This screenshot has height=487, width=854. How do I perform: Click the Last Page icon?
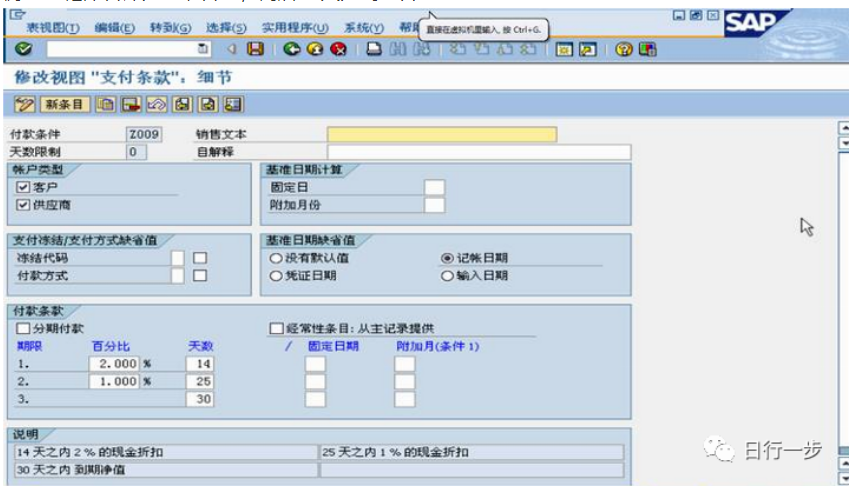pyautogui.click(x=527, y=50)
